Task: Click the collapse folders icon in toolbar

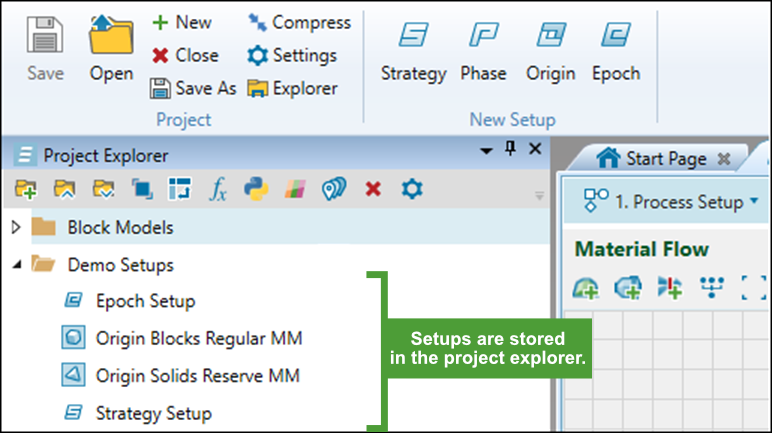Action: 64,189
